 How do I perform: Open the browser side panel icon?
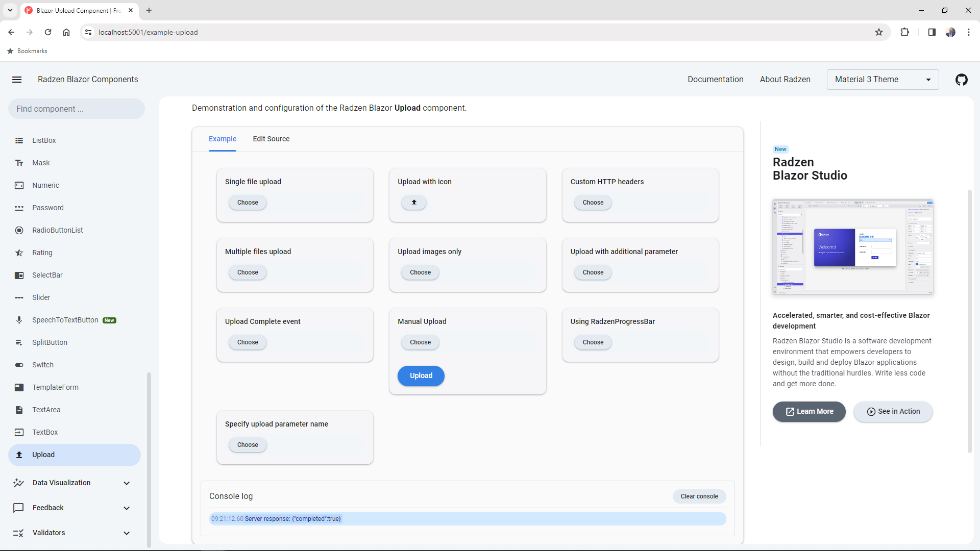(x=932, y=32)
